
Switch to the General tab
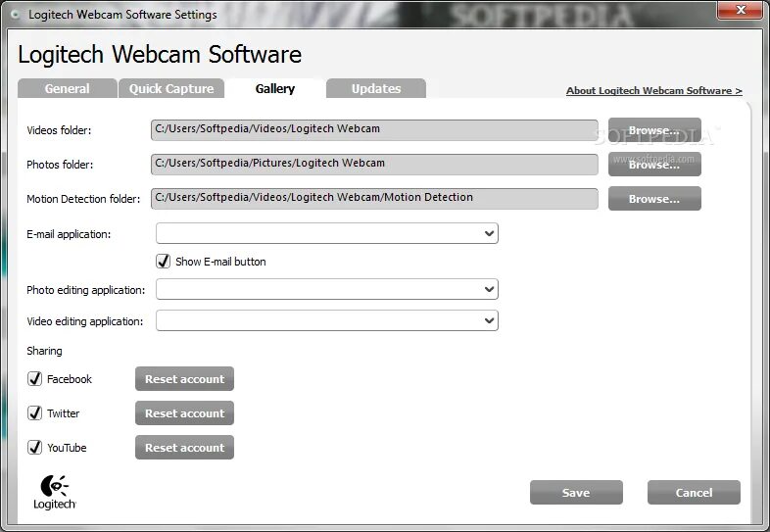click(68, 88)
